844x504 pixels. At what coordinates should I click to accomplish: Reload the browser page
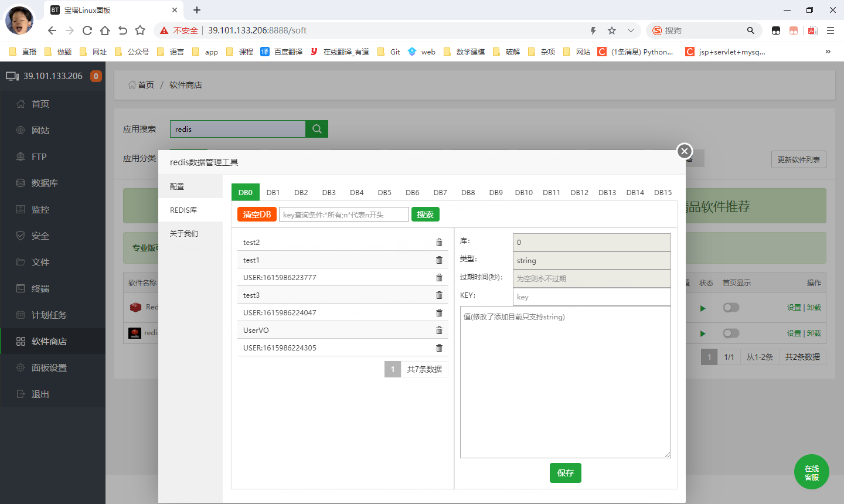tap(87, 30)
